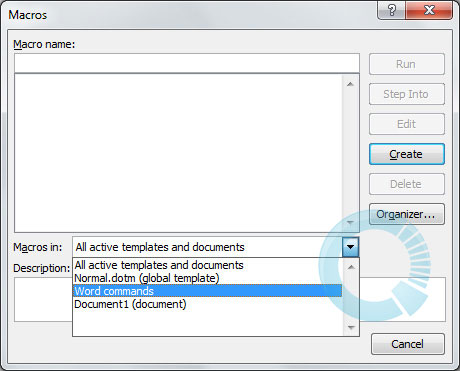Image resolution: width=460 pixels, height=371 pixels.
Task: Pick Document1 (document) from the list
Action: click(x=207, y=304)
